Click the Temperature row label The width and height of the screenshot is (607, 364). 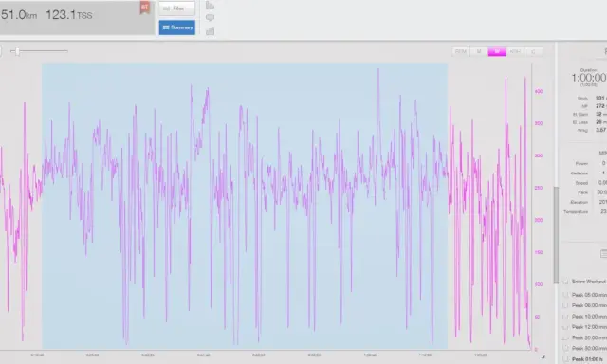pos(576,212)
